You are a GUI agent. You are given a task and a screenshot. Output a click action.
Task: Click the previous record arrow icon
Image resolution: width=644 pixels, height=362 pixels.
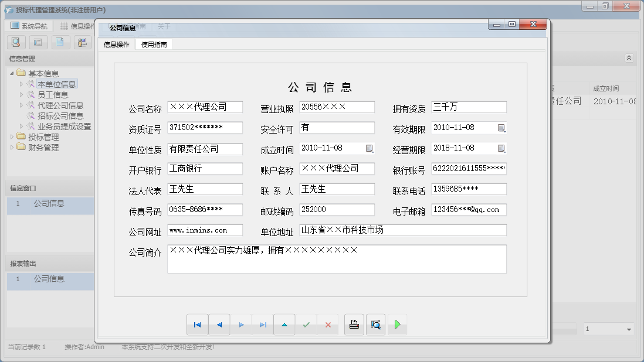pos(219,325)
